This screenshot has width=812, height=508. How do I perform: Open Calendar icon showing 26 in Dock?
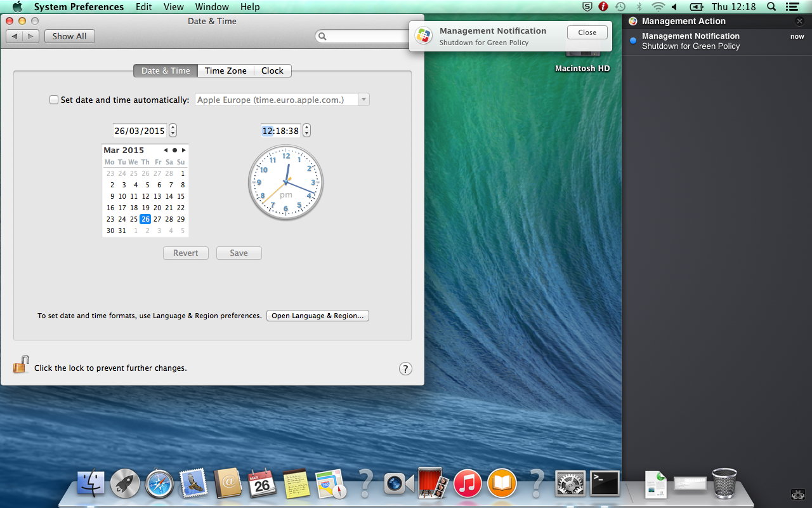pyautogui.click(x=262, y=485)
